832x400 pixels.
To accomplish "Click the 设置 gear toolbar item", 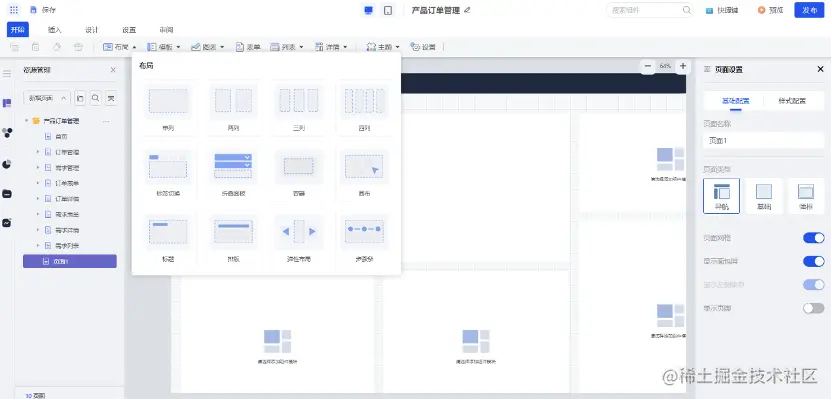I will tap(423, 47).
